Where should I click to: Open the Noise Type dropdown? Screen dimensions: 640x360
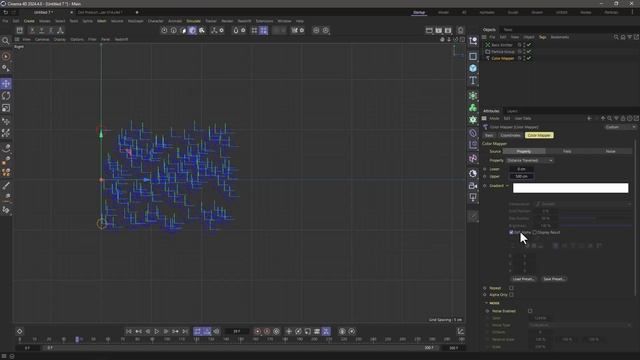580,325
